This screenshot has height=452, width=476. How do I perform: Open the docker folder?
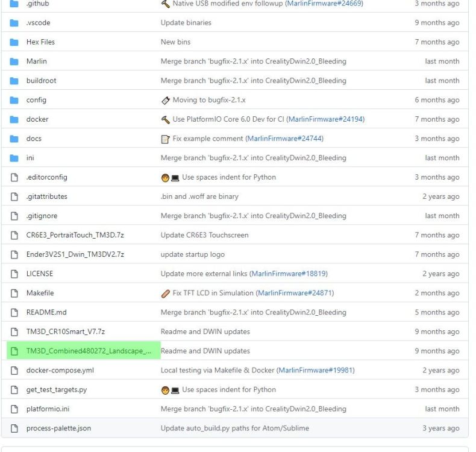click(x=37, y=119)
